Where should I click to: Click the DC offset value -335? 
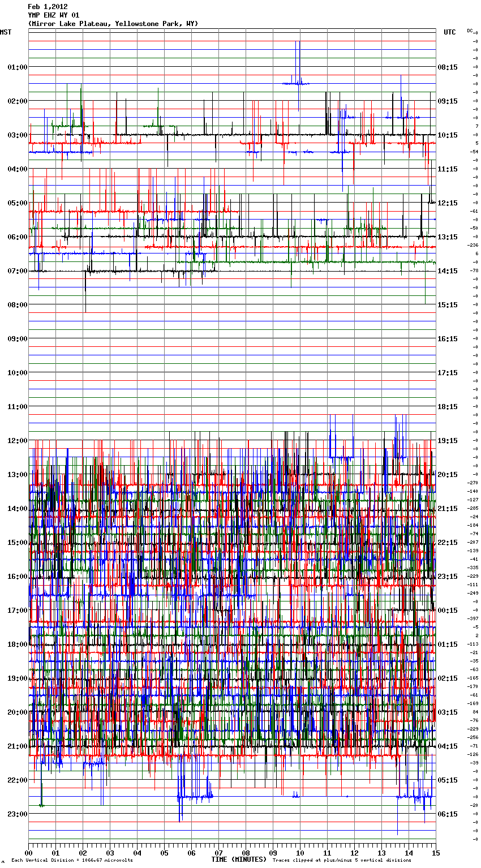click(x=473, y=568)
